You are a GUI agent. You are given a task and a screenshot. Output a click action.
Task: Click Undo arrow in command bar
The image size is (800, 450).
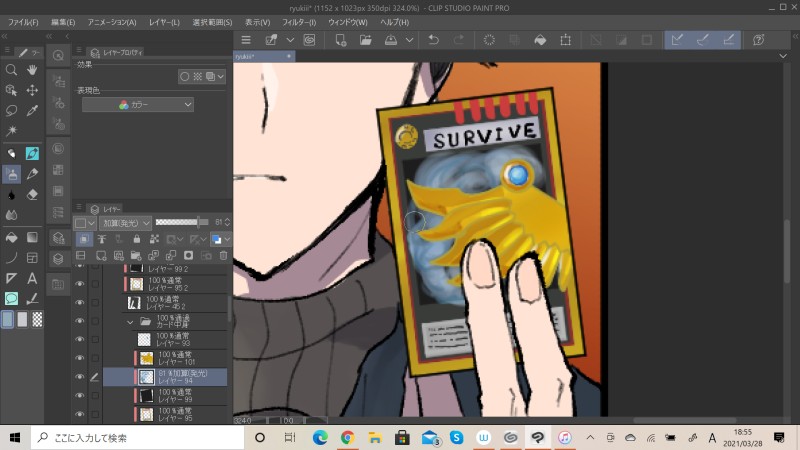point(433,40)
